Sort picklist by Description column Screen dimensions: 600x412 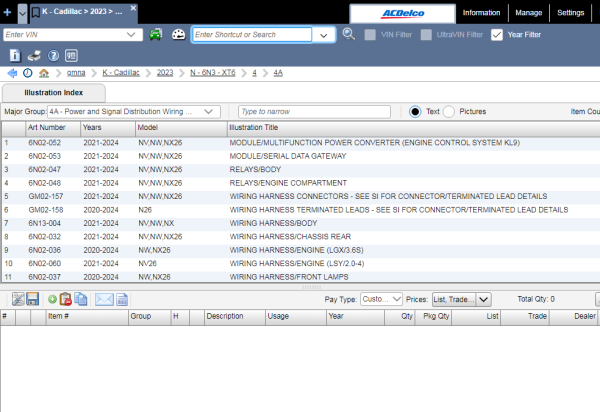click(x=235, y=316)
